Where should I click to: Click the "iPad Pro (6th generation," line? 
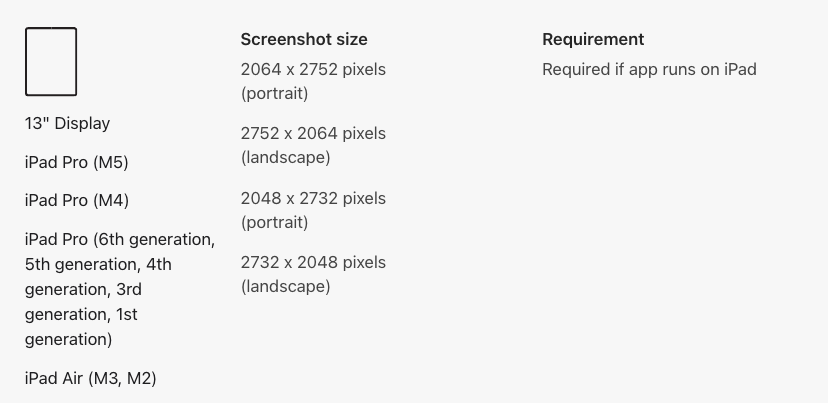point(119,239)
